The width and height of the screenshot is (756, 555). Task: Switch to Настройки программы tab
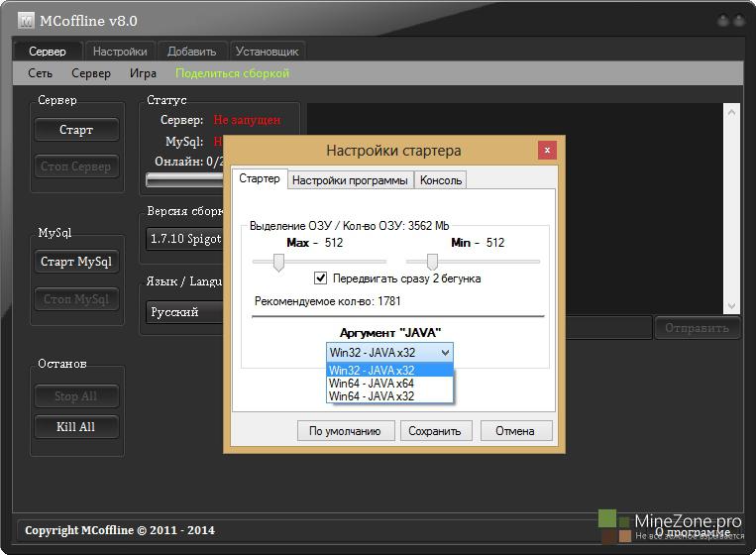[350, 180]
